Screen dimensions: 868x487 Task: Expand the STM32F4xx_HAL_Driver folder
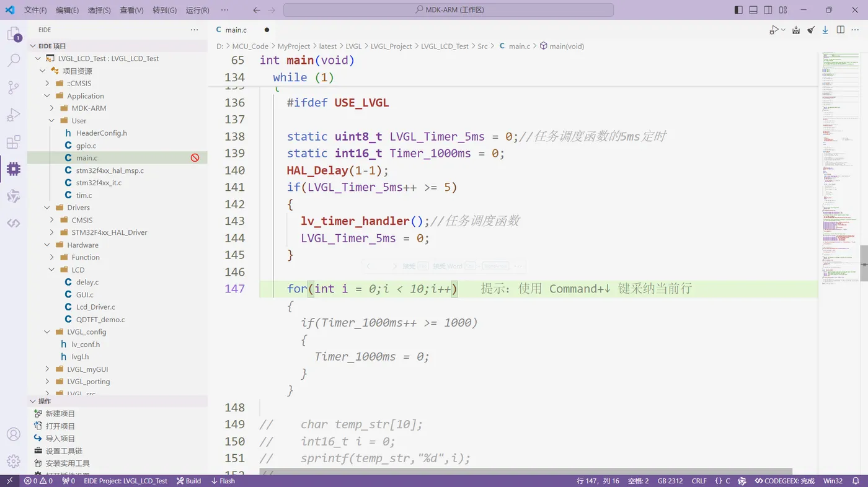point(52,232)
